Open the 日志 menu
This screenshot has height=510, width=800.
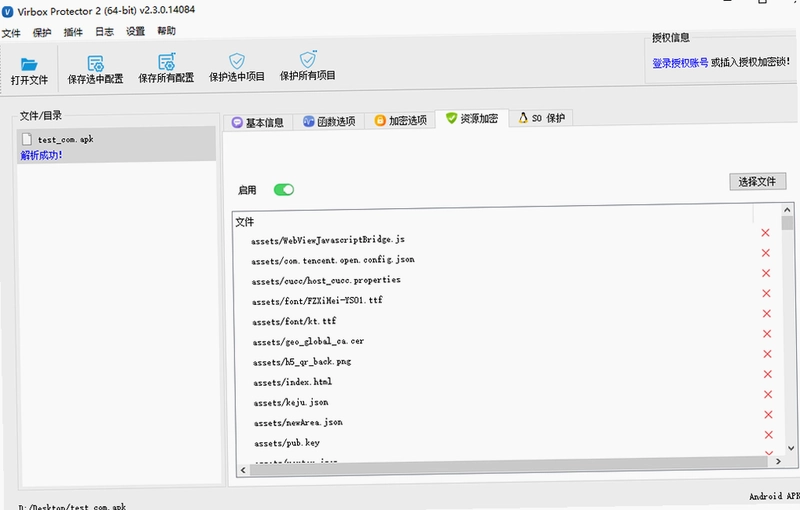104,32
